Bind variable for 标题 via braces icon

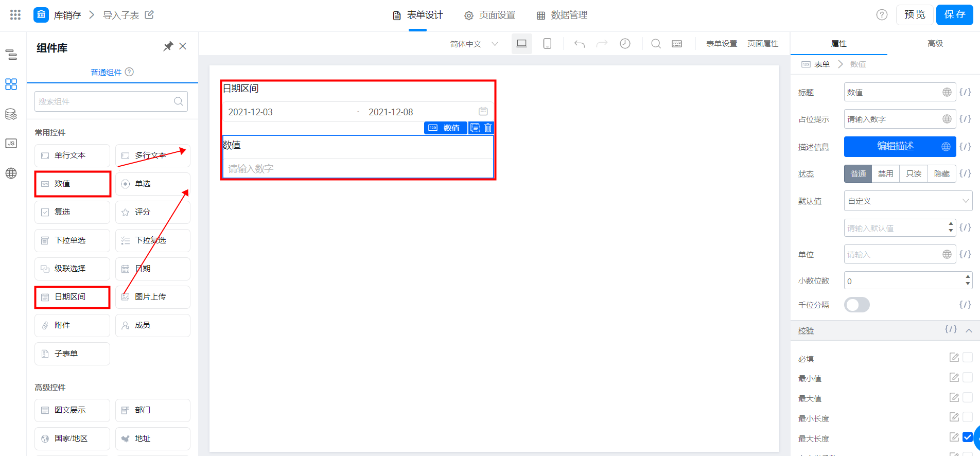[x=965, y=92]
